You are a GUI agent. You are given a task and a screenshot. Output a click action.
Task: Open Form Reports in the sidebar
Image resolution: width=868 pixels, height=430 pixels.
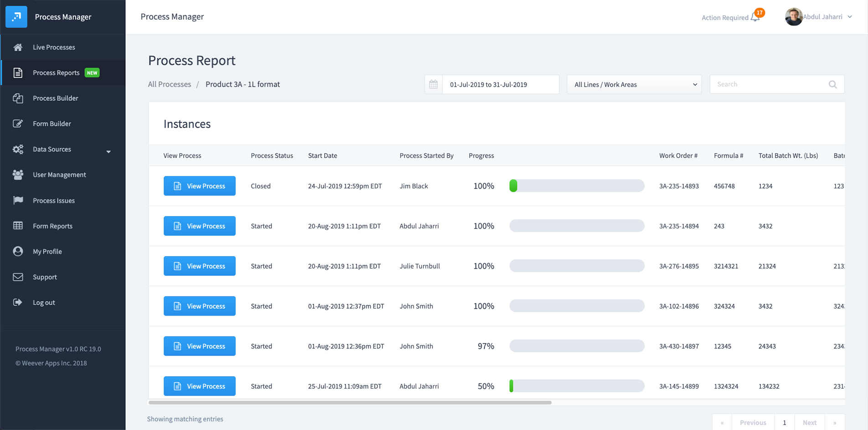click(52, 226)
